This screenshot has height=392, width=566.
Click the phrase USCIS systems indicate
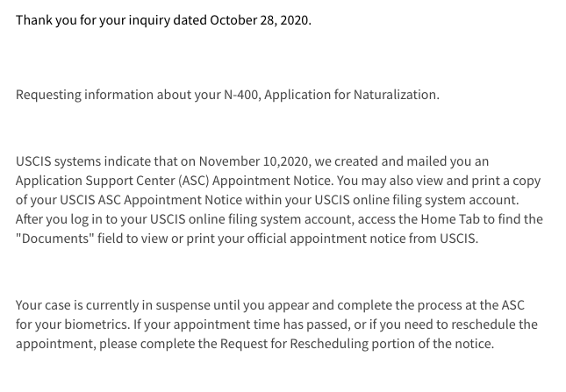coord(83,162)
